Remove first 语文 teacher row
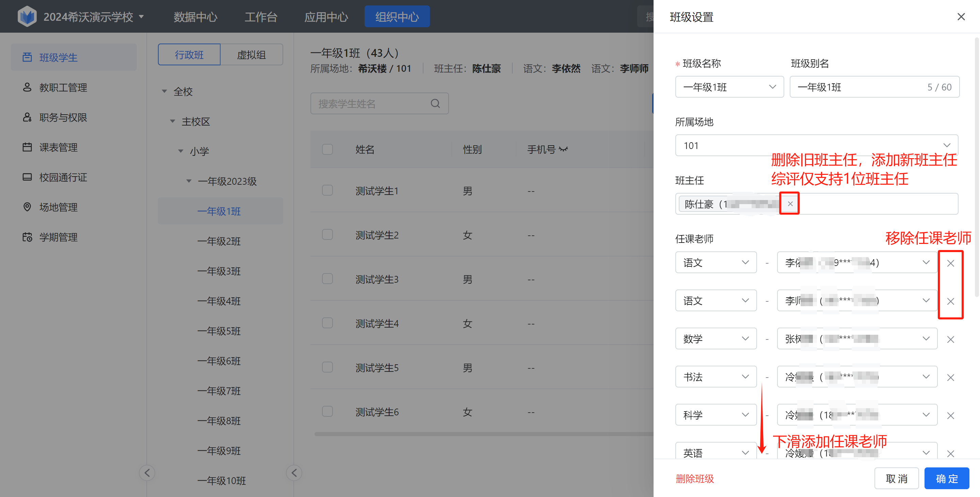The height and width of the screenshot is (497, 980). 950,263
